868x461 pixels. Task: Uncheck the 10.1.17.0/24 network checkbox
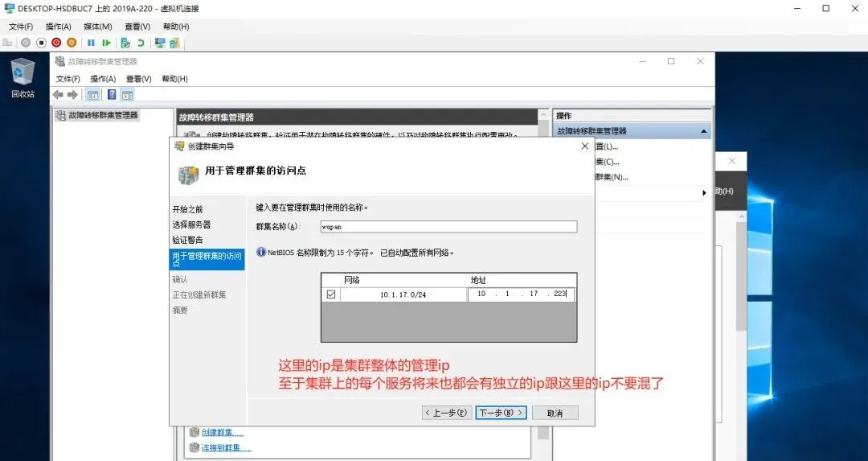[331, 294]
